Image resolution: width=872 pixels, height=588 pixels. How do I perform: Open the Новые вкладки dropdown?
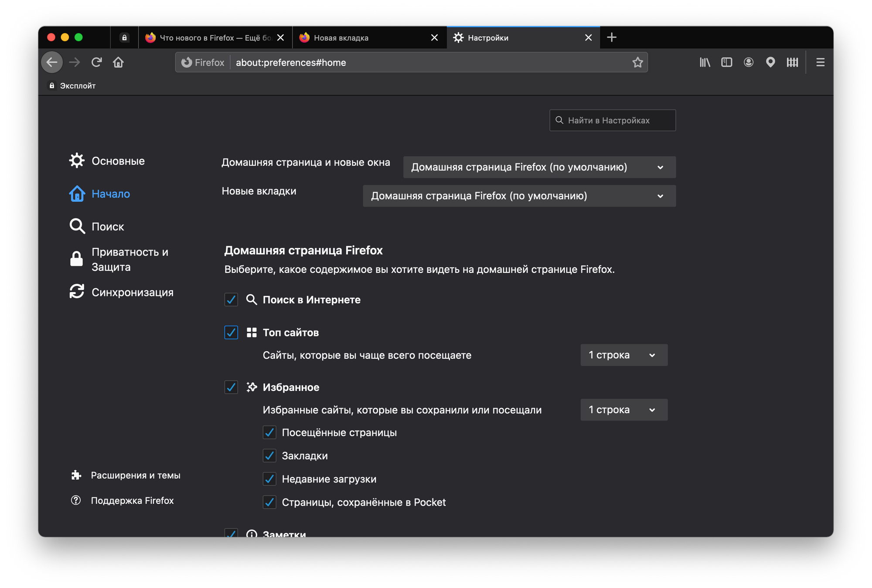click(x=519, y=196)
